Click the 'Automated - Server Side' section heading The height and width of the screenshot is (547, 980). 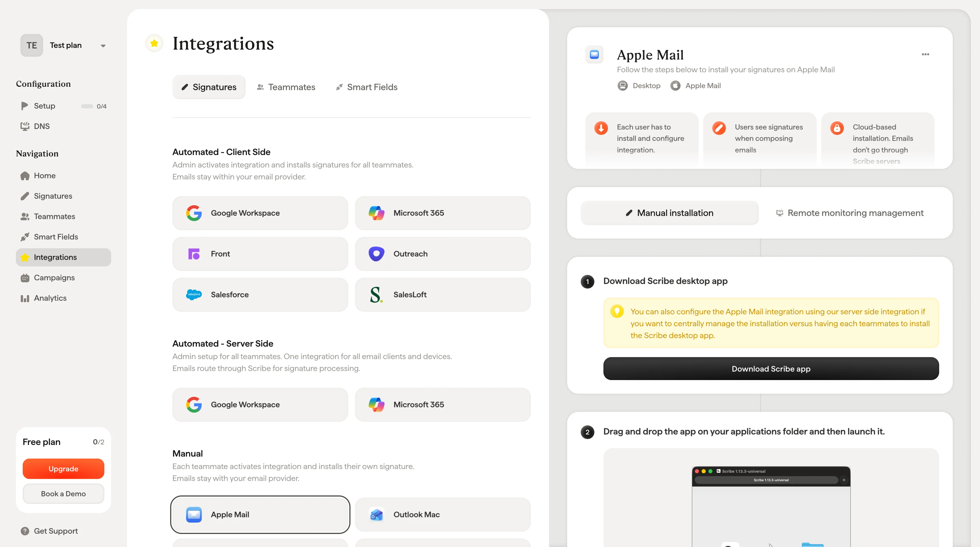223,344
